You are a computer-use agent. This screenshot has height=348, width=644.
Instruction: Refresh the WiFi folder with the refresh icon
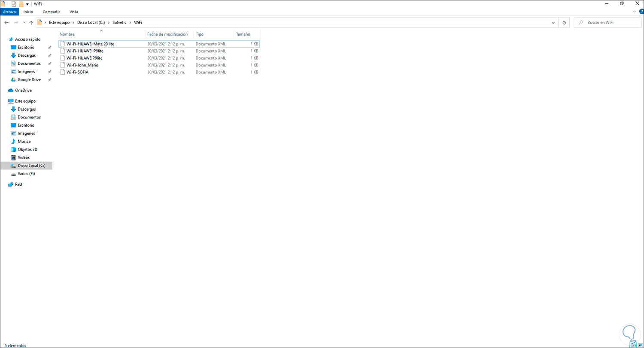click(x=564, y=22)
